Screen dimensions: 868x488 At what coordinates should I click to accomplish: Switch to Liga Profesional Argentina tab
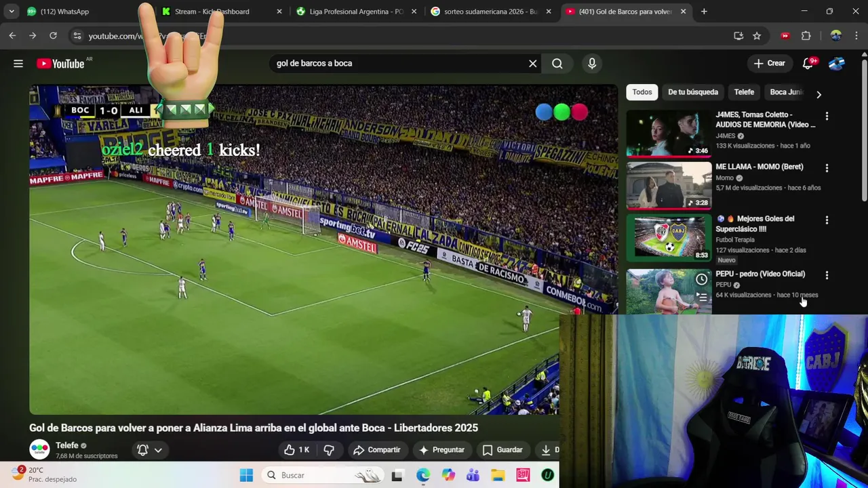coord(356,12)
